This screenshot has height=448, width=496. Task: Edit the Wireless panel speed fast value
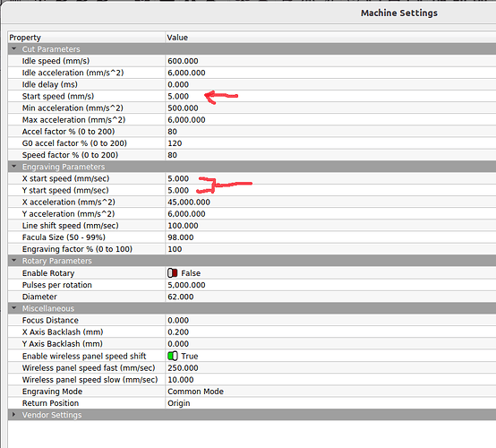pyautogui.click(x=330, y=368)
